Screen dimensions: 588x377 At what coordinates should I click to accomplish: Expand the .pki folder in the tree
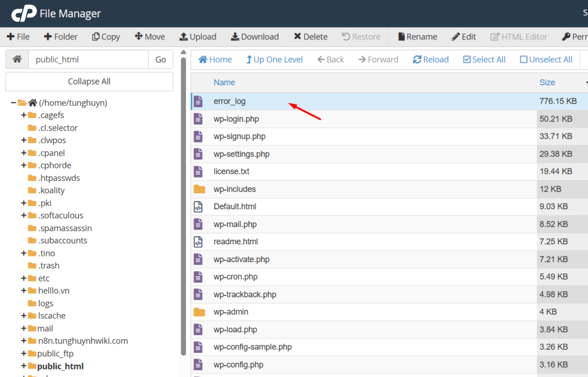(24, 203)
